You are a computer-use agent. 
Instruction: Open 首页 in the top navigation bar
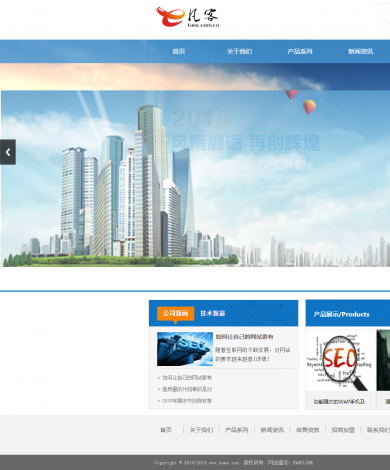pyautogui.click(x=179, y=51)
